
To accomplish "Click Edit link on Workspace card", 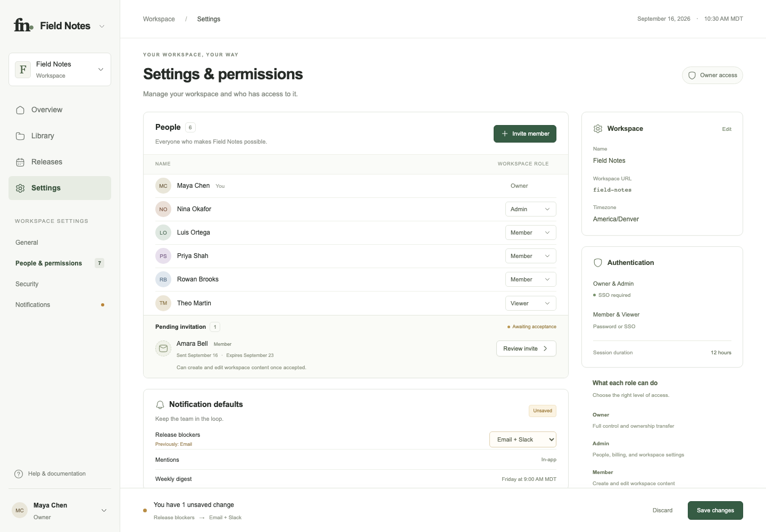I will (x=727, y=129).
